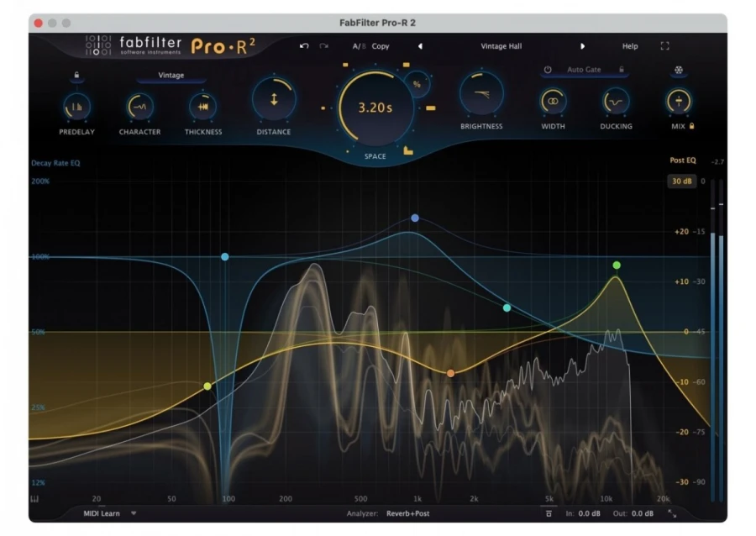Viewport: 756px width, 536px height.
Task: Click the +20 Post EQ scale label
Action: tap(681, 232)
